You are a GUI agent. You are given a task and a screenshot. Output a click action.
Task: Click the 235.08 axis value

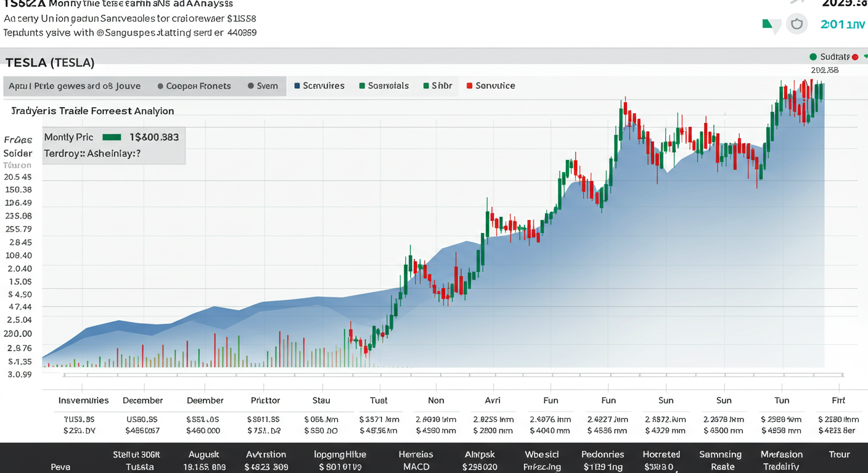tap(18, 216)
